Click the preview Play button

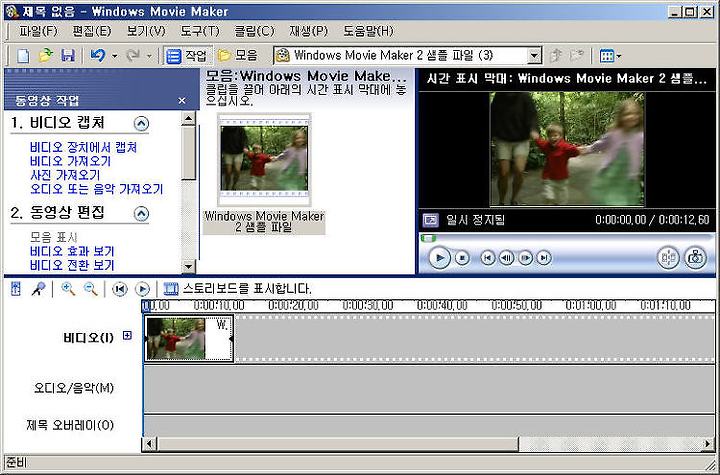click(x=439, y=258)
